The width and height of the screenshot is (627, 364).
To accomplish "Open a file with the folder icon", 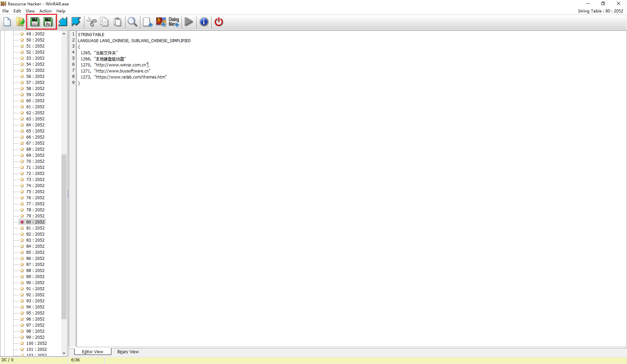I will pyautogui.click(x=20, y=22).
